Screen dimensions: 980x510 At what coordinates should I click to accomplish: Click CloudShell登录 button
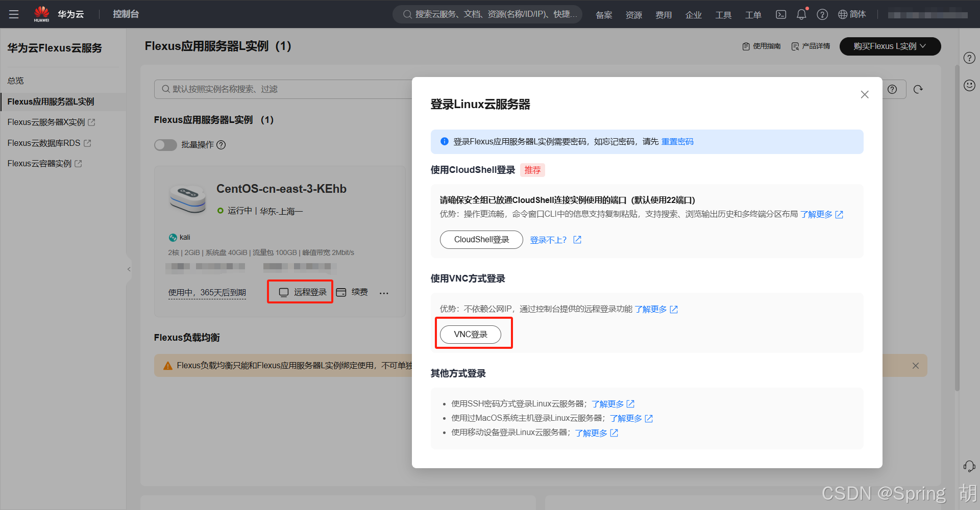[481, 240]
